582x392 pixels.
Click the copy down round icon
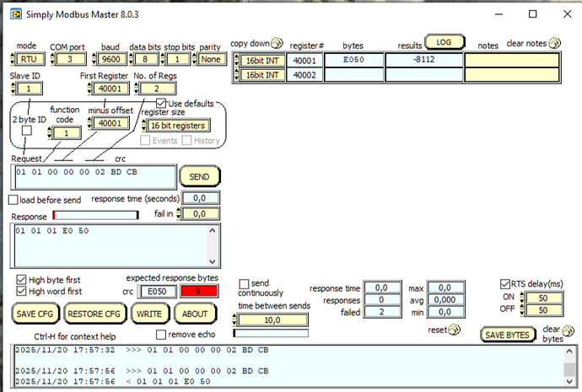[277, 43]
